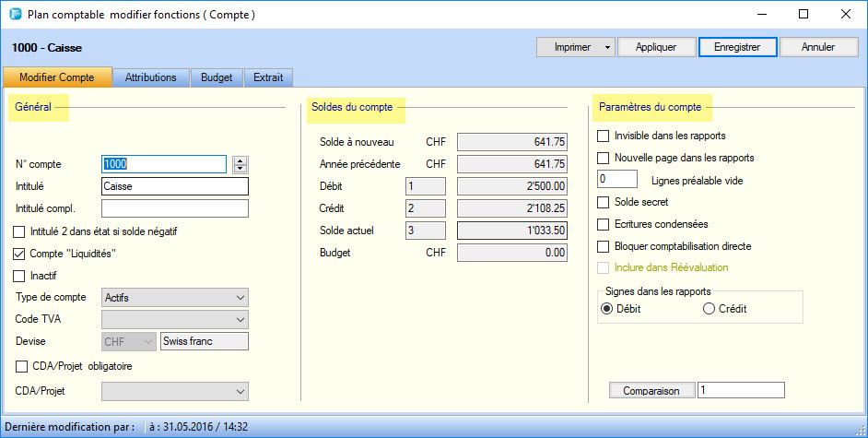Open the Imprimer dropdown arrow

click(x=607, y=47)
